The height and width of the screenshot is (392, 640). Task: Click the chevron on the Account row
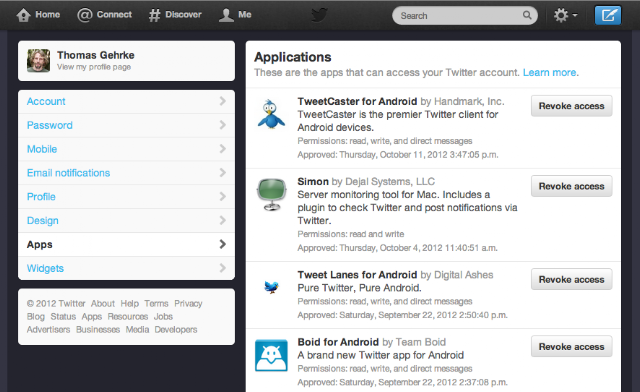click(x=222, y=101)
